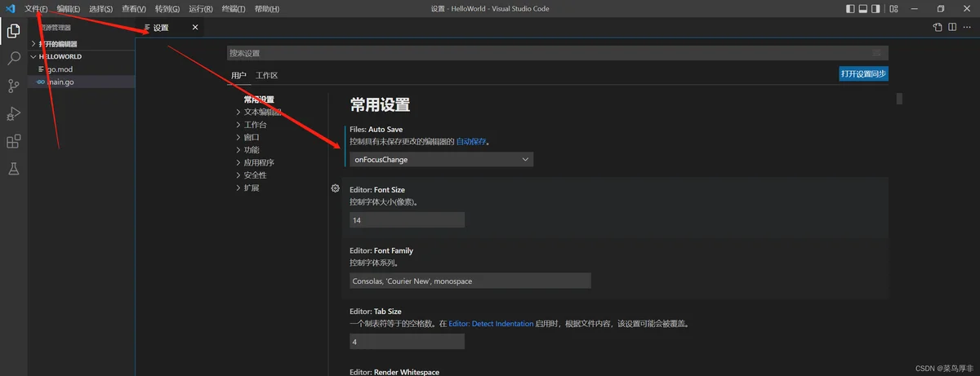The image size is (980, 376).
Task: Expand 安全性 settings category
Action: 251,175
